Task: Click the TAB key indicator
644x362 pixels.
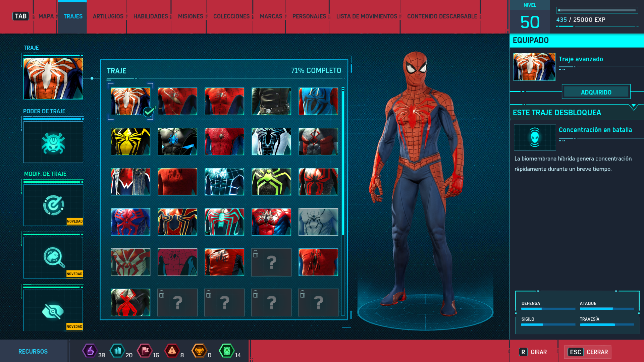Action: 20,16
